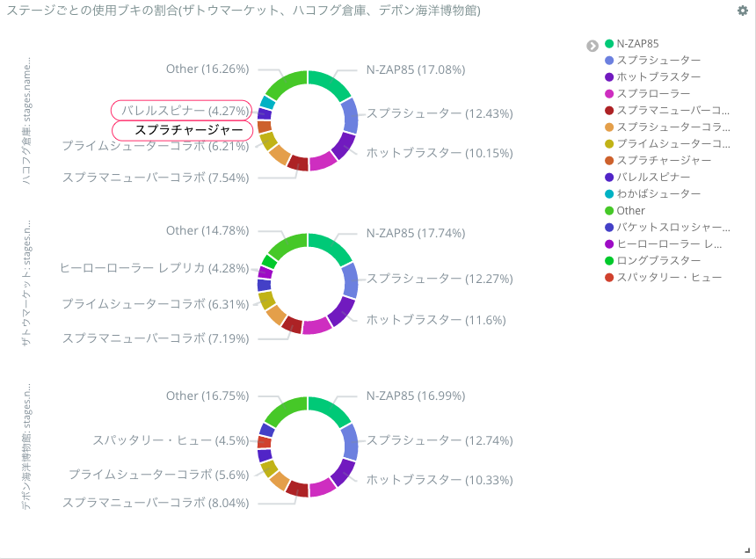
Task: Click the N-ZAP85 legend color dot
Action: pyautogui.click(x=609, y=44)
